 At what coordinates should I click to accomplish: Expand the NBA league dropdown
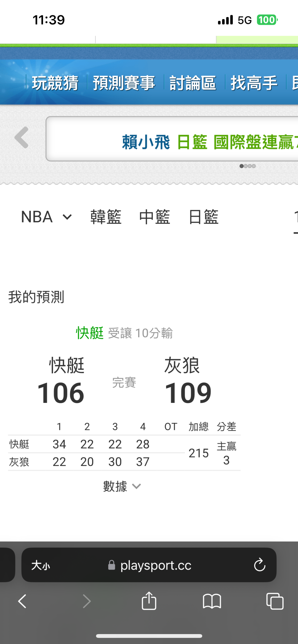[x=46, y=217]
